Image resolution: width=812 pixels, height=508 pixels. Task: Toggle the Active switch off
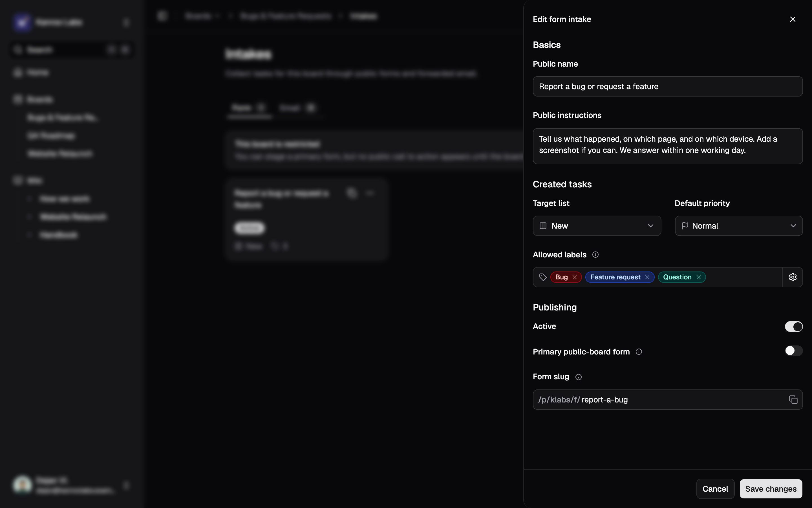(x=794, y=327)
